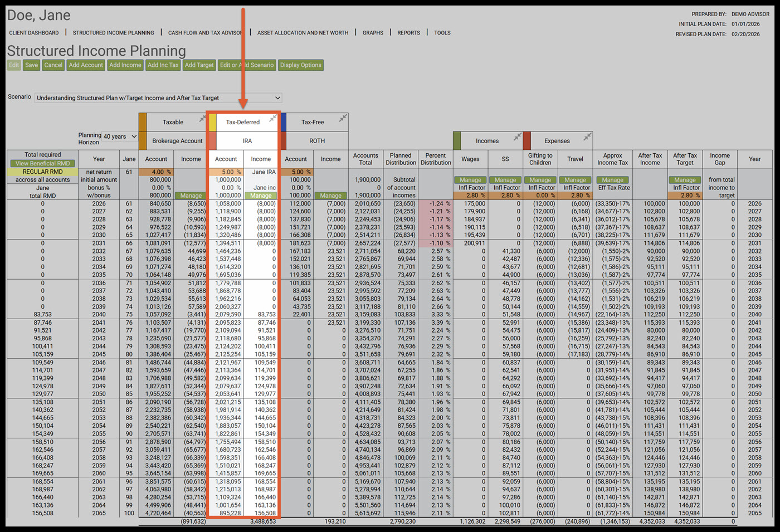Open the Planning Horizon 40 years dropdown

coord(120,136)
